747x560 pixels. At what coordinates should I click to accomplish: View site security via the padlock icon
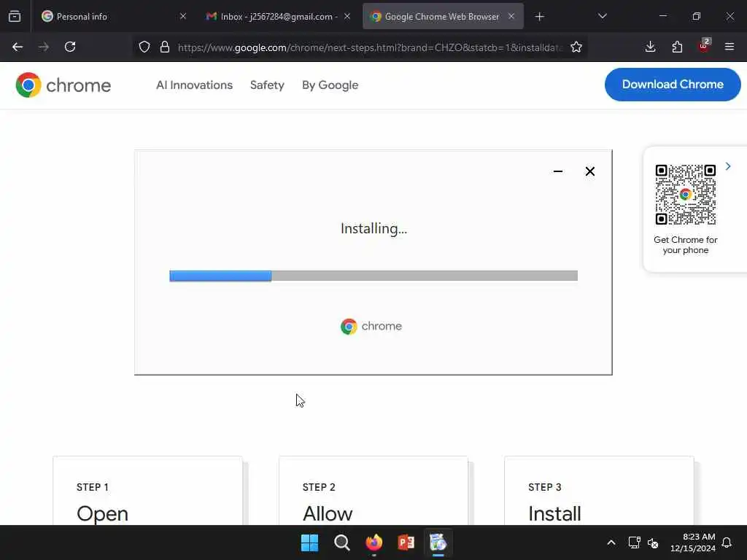[165, 47]
